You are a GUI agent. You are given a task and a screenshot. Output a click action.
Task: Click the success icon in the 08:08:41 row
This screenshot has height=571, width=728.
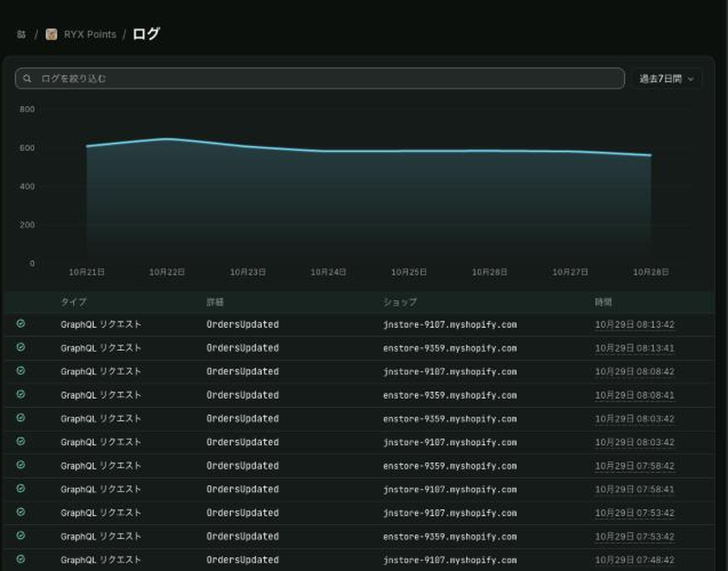click(x=21, y=395)
